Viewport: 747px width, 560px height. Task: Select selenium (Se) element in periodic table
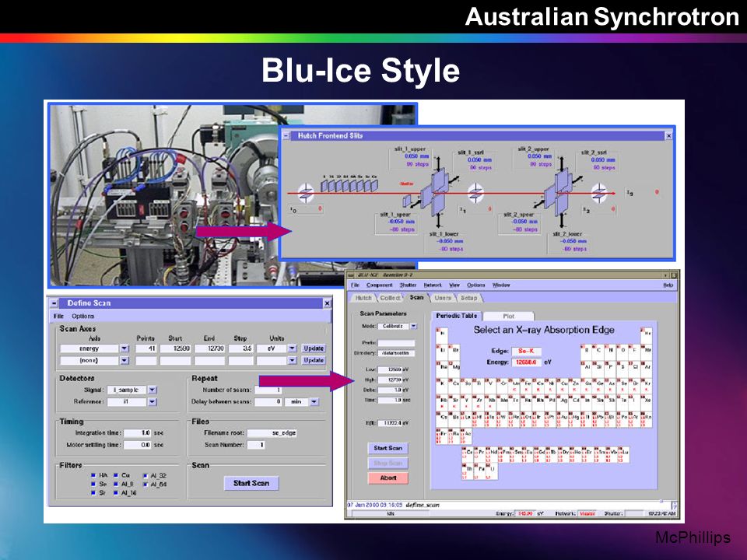(622, 387)
